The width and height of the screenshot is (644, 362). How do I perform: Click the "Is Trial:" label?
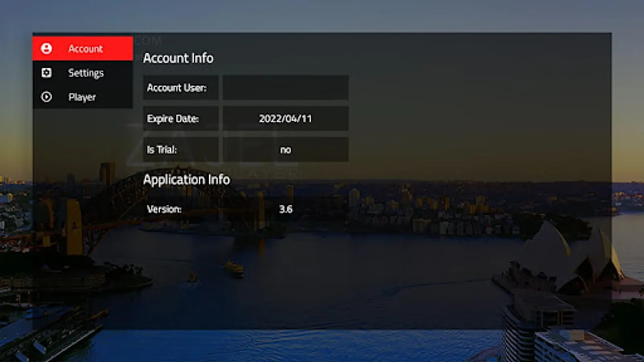click(162, 150)
